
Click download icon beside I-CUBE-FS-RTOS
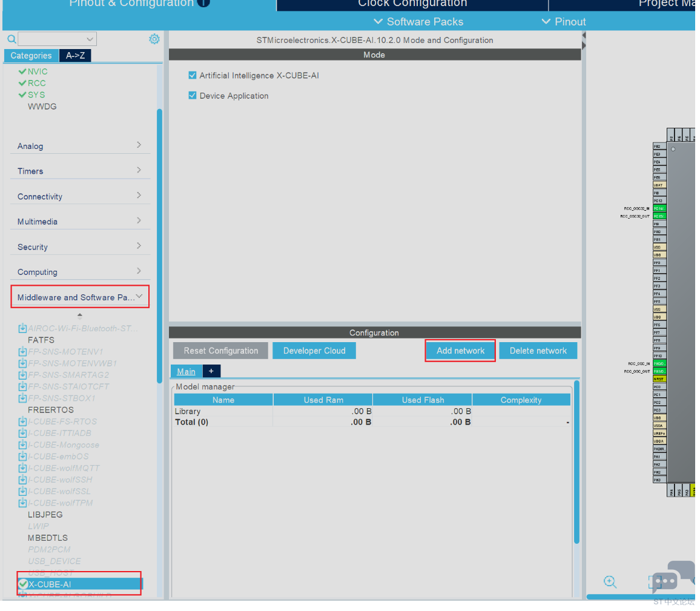[x=22, y=421]
